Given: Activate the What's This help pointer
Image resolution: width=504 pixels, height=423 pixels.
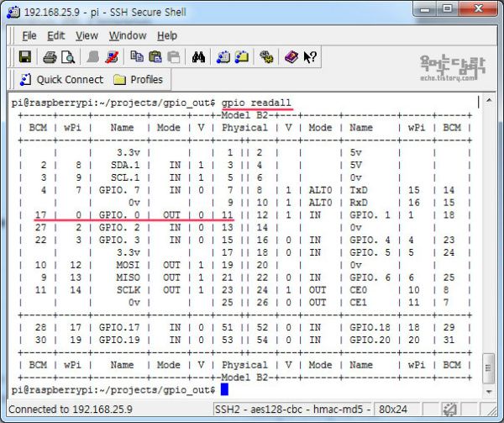Looking at the screenshot, I should [x=310, y=57].
